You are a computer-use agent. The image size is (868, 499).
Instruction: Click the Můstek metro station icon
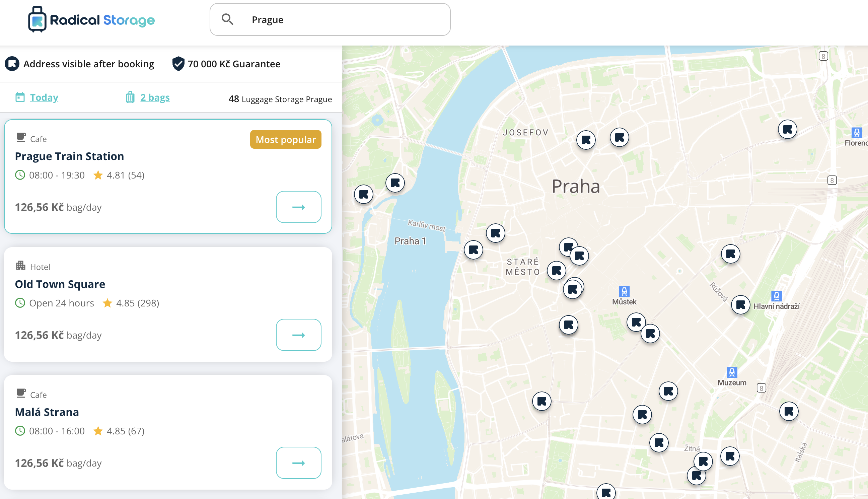tap(624, 292)
